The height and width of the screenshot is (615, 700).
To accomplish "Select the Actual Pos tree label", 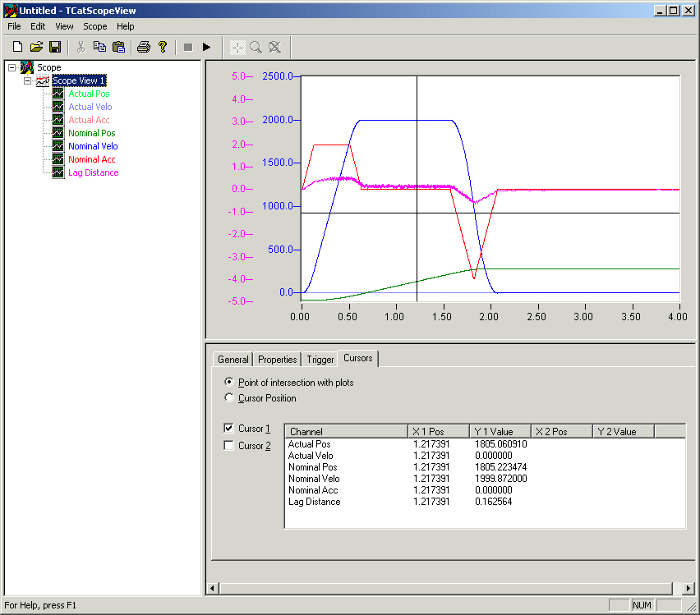I will tap(89, 94).
